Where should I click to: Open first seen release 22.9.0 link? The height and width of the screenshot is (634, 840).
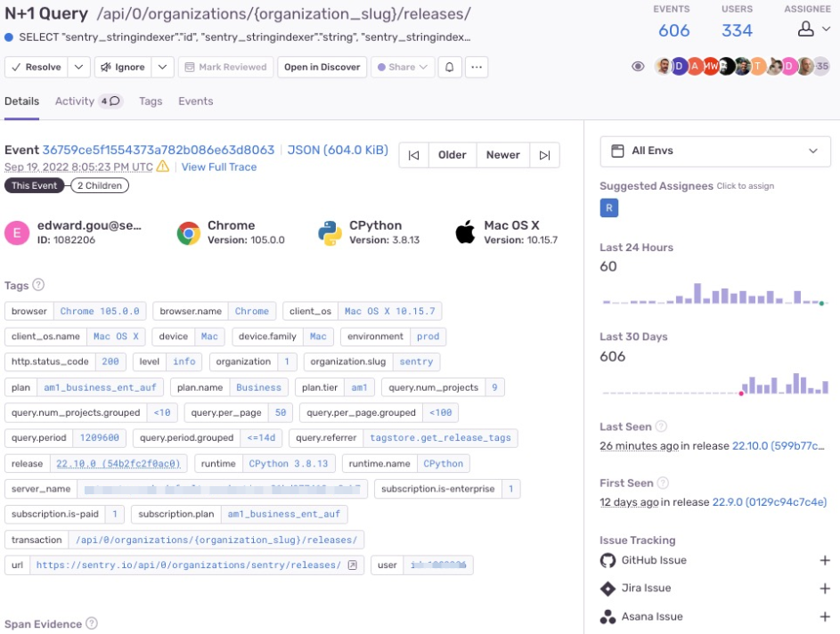769,502
